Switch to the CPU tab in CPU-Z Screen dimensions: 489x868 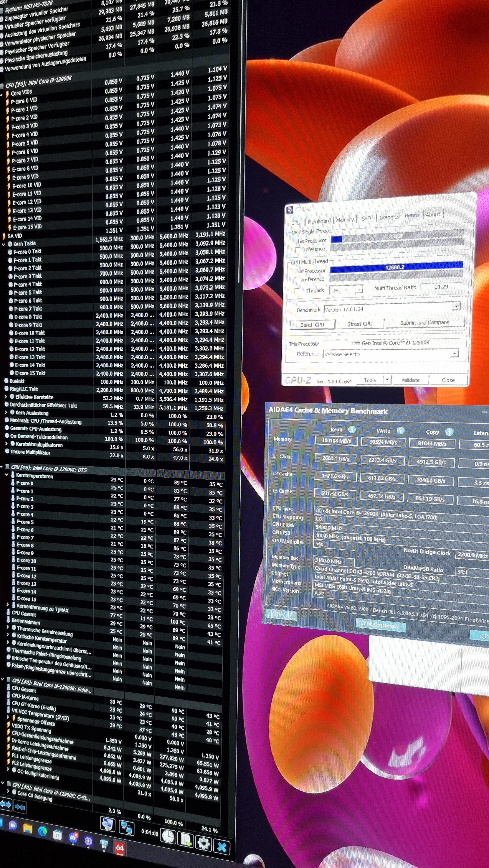pos(296,222)
